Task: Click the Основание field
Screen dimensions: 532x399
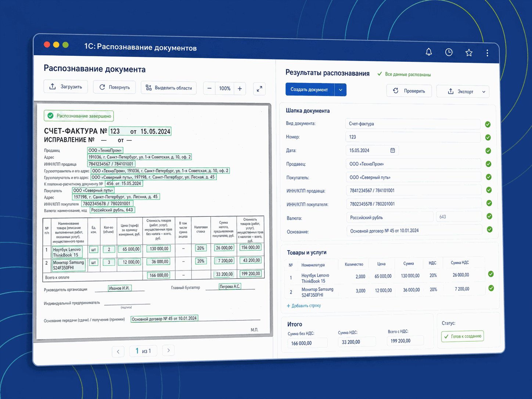Action: point(414,230)
